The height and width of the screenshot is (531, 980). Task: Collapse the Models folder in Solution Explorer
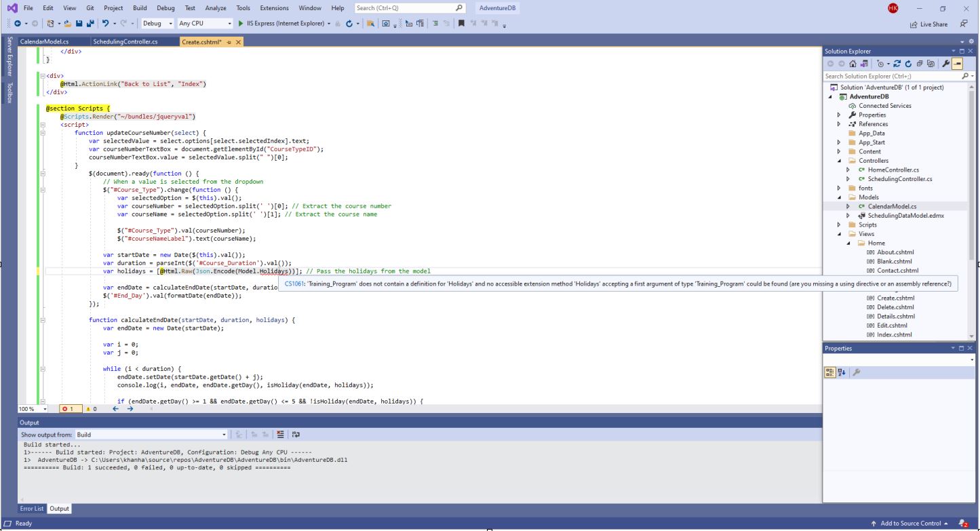pyautogui.click(x=839, y=197)
